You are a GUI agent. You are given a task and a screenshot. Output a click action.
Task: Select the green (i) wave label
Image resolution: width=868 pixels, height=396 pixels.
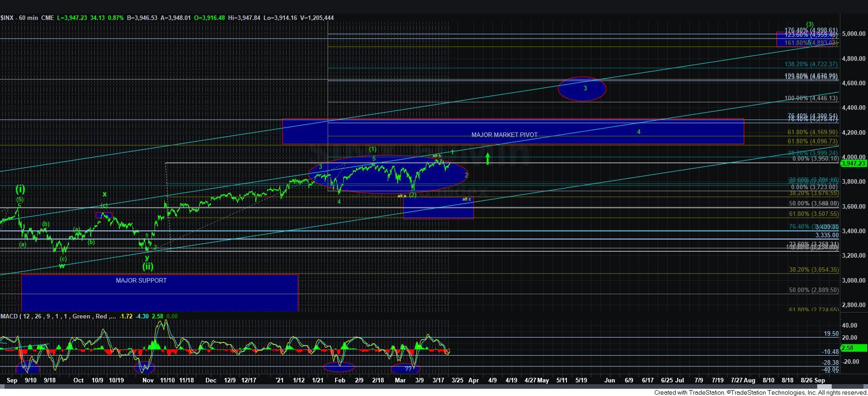click(x=20, y=189)
